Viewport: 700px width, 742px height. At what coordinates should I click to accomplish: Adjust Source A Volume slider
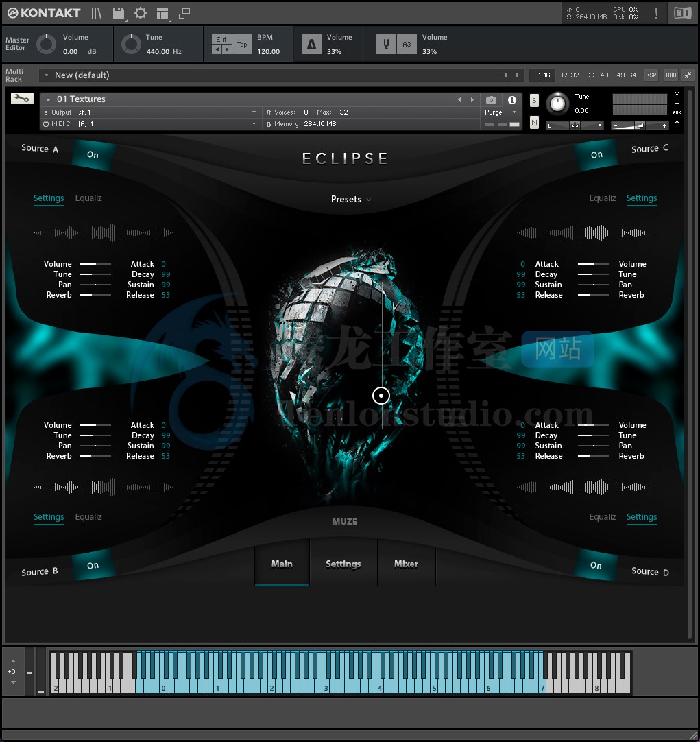(95, 263)
